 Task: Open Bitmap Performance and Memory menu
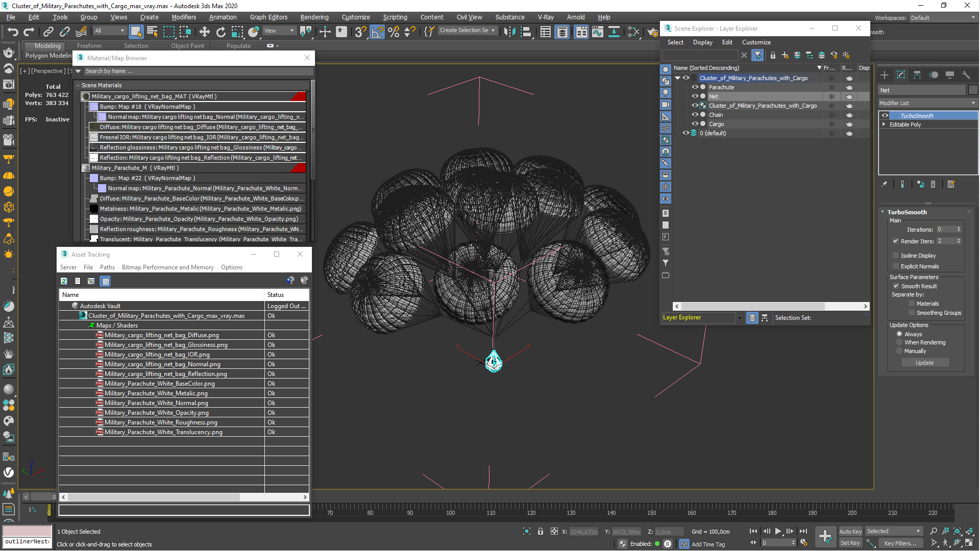(x=167, y=267)
